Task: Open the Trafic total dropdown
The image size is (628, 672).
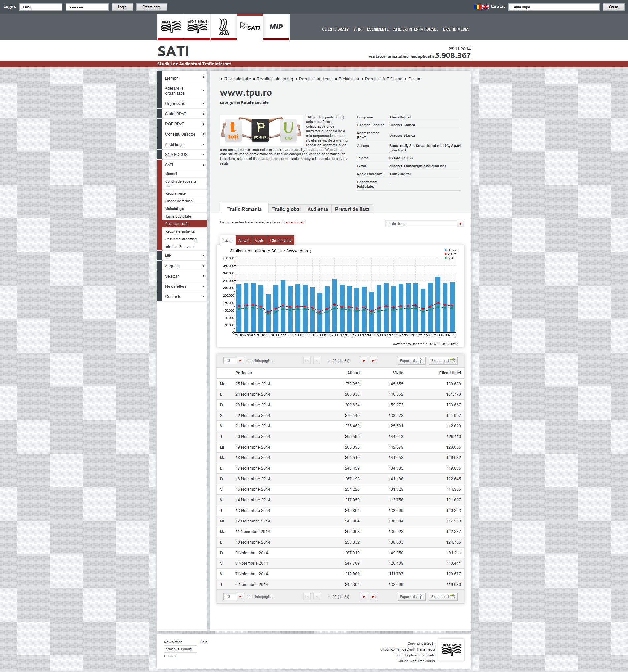Action: (x=424, y=223)
